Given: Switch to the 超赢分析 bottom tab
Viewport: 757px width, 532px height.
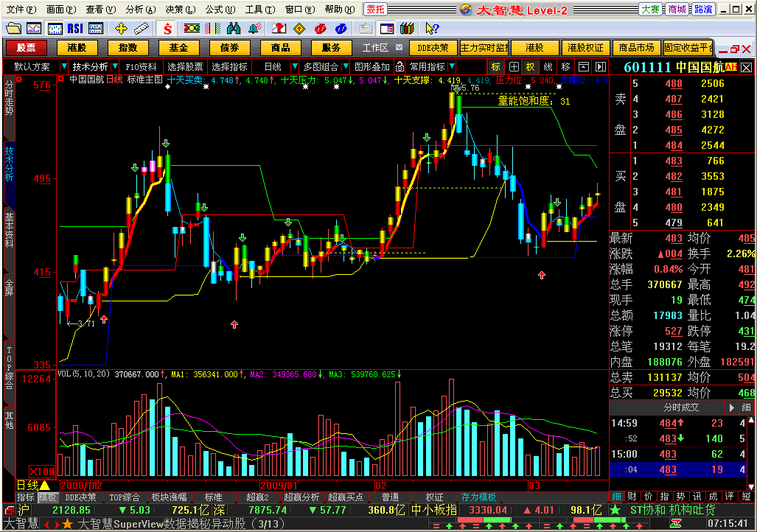Looking at the screenshot, I should tap(301, 497).
